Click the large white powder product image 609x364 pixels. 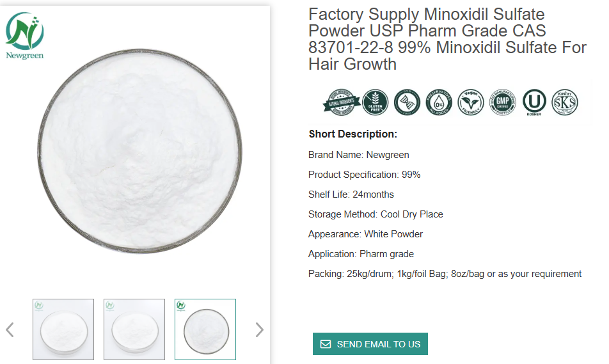pos(140,154)
